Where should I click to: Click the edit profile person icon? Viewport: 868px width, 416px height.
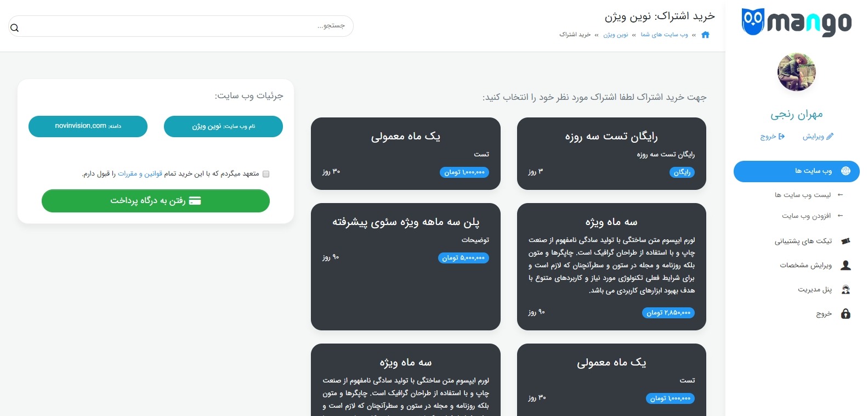(846, 266)
